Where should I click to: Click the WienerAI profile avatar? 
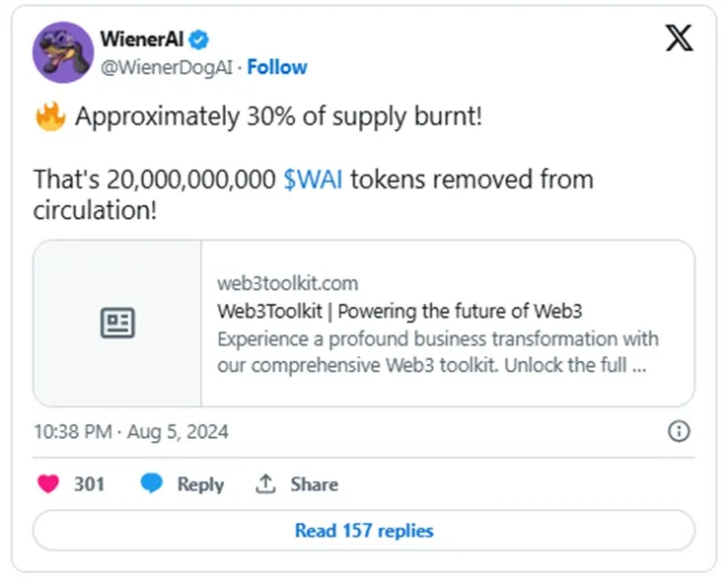[63, 52]
